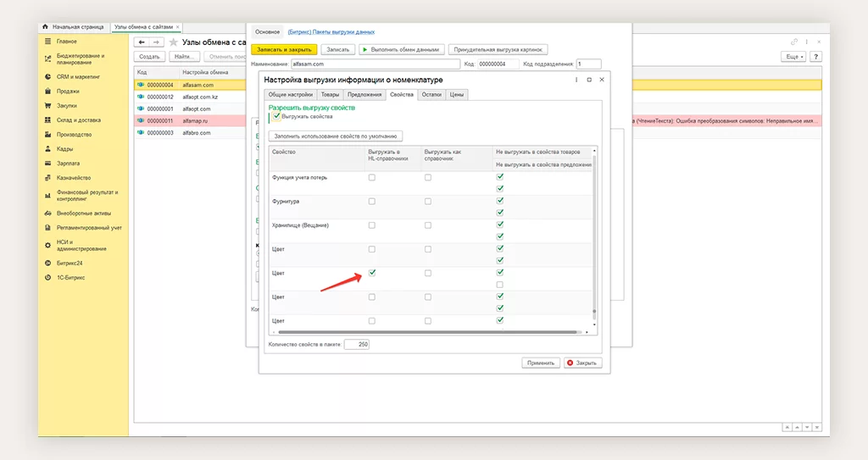Open the Остатки tab
The width and height of the screenshot is (868, 460).
pos(431,95)
